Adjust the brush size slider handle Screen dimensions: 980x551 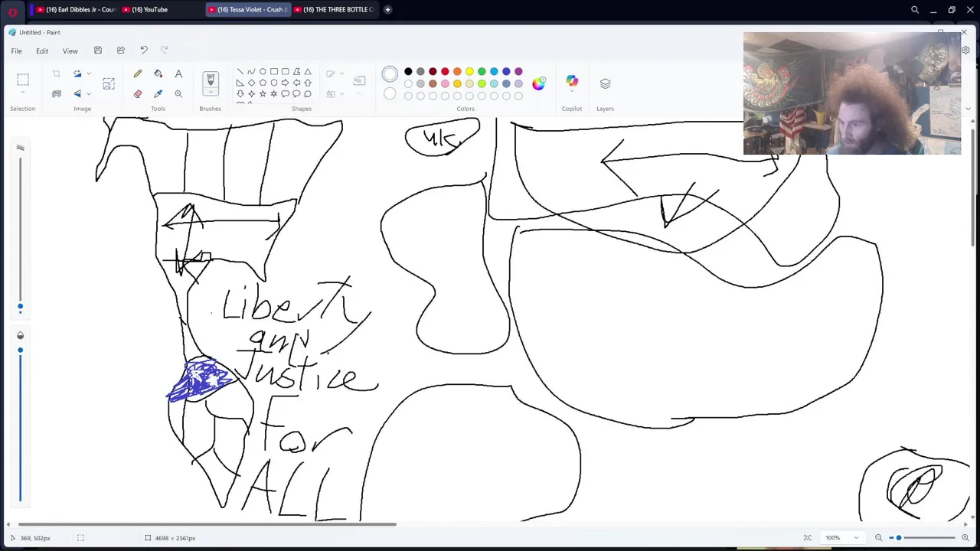point(21,307)
